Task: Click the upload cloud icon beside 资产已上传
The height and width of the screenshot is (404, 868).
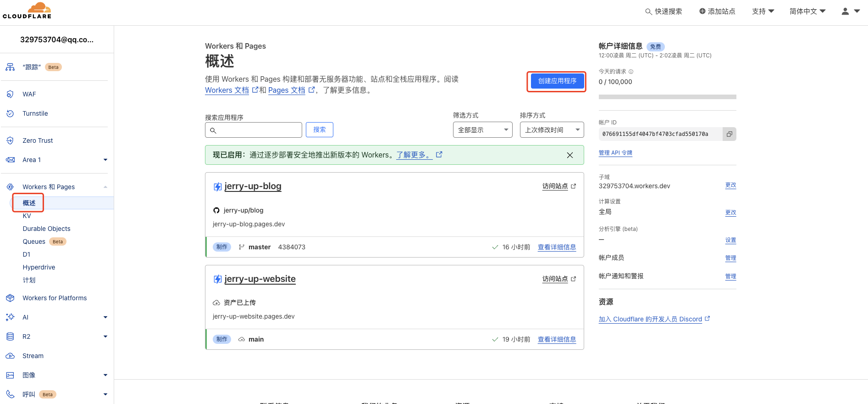Action: (216, 303)
